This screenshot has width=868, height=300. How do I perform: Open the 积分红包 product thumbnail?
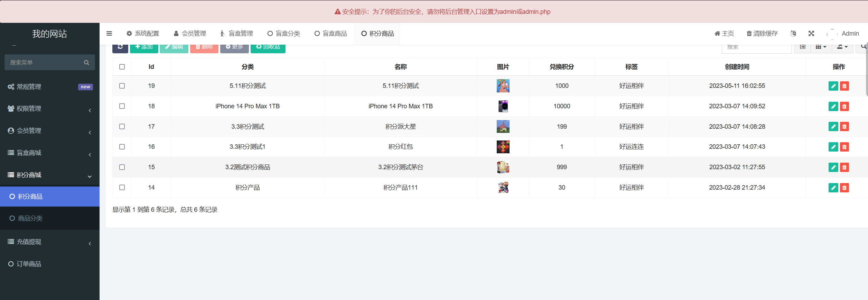tap(503, 147)
